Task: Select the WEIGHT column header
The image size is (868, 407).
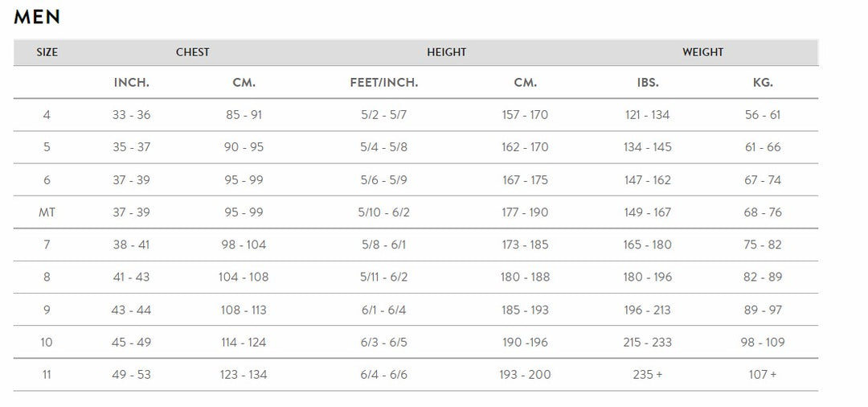Action: point(703,52)
